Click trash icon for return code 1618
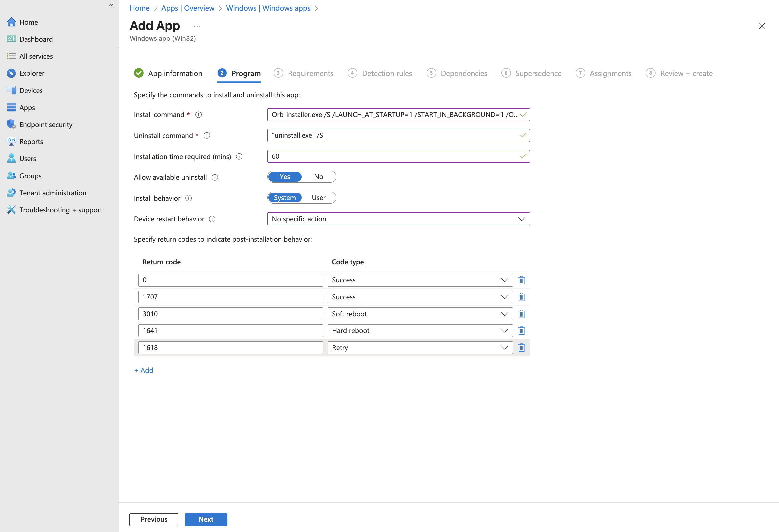 [521, 348]
